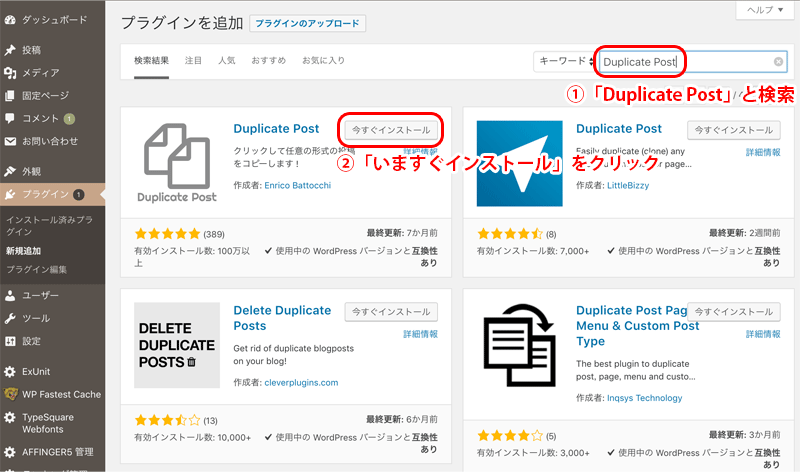This screenshot has height=472, width=800.
Task: Click the Inqsys Duplicate Post Page thumbnail
Action: [x=519, y=345]
